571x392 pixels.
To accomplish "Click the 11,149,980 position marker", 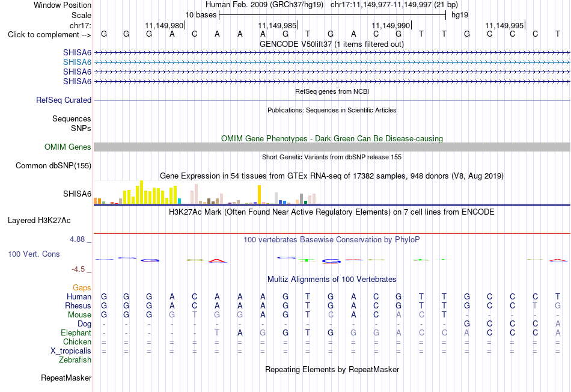I will click(x=165, y=25).
